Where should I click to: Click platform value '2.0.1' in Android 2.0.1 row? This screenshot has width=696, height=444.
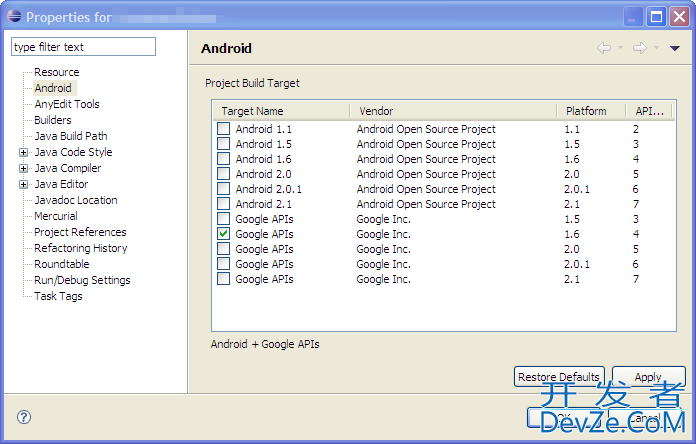tap(577, 189)
